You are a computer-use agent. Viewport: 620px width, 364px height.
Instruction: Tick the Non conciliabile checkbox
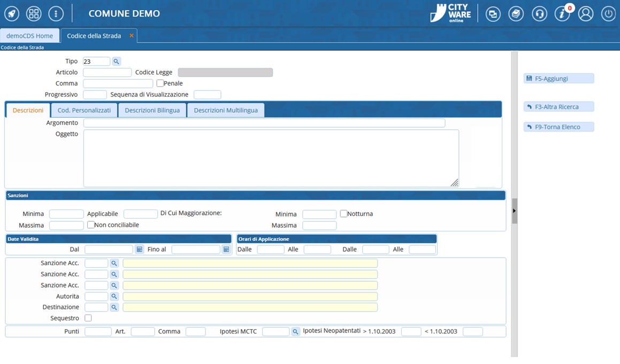point(91,225)
